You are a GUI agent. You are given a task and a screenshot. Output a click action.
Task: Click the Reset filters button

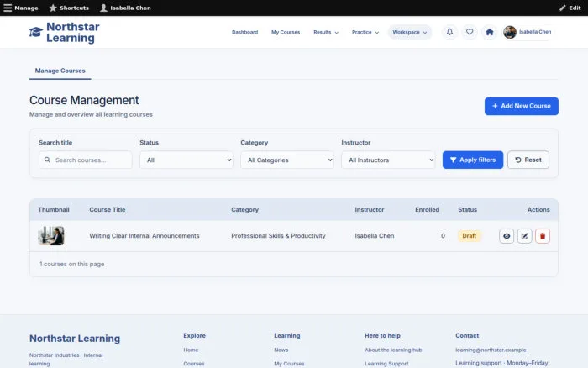(528, 160)
